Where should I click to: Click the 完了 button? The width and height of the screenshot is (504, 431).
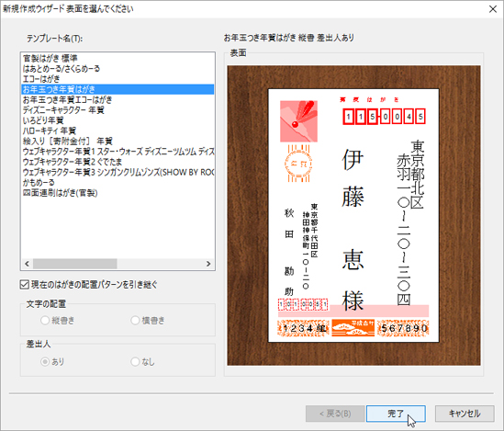[x=396, y=414]
